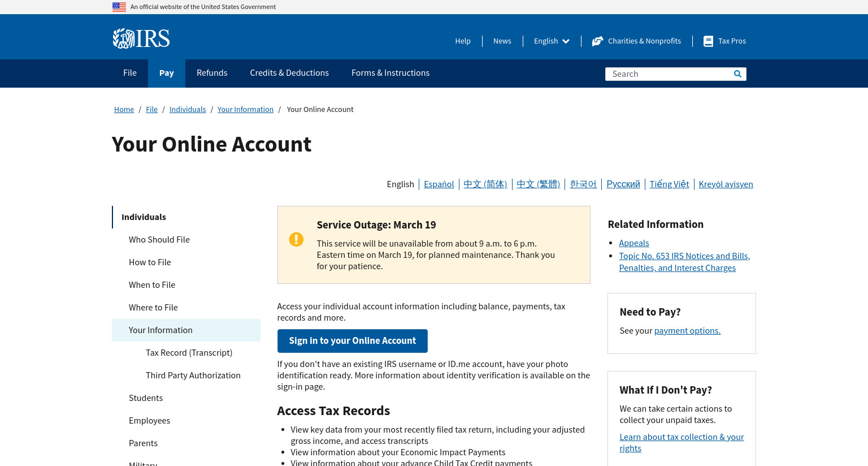Switch page language to 한국어
The height and width of the screenshot is (466, 868).
[583, 184]
